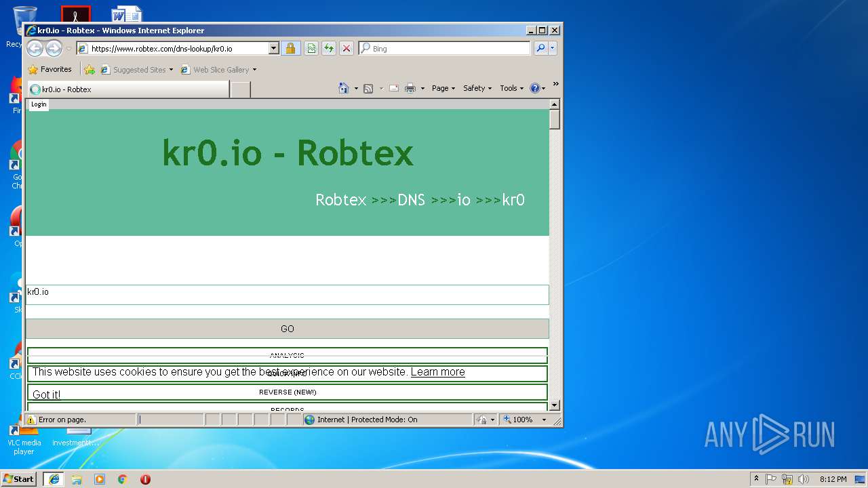This screenshot has width=868, height=488.
Task: Expand Home button dropdown arrow
Action: pos(356,88)
